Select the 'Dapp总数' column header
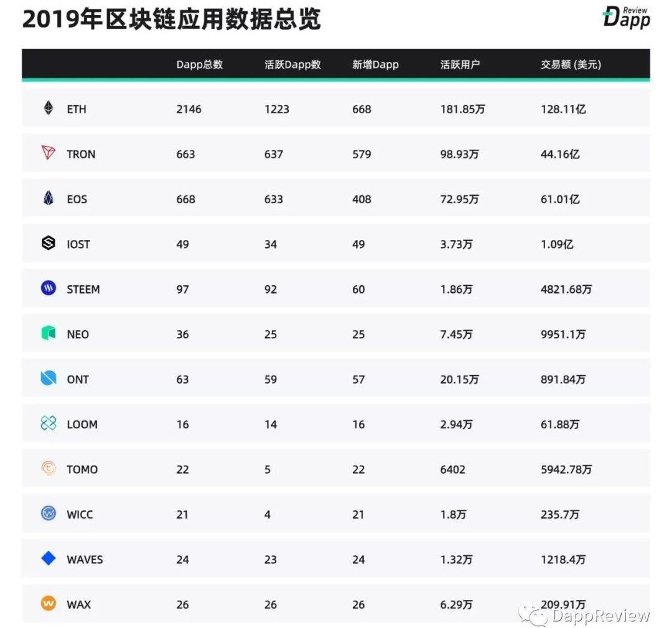This screenshot has width=672, height=628. click(199, 65)
